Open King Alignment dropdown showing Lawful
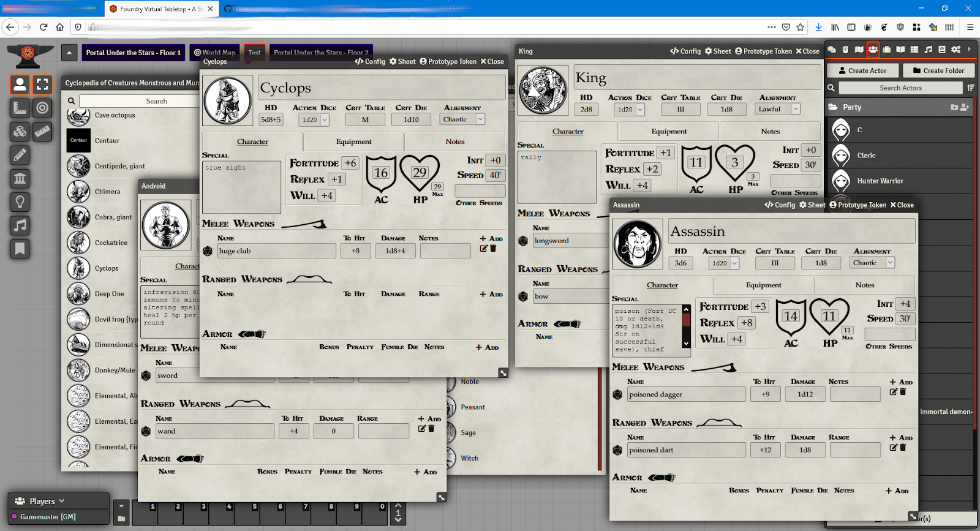This screenshot has width=980, height=531. tap(778, 109)
